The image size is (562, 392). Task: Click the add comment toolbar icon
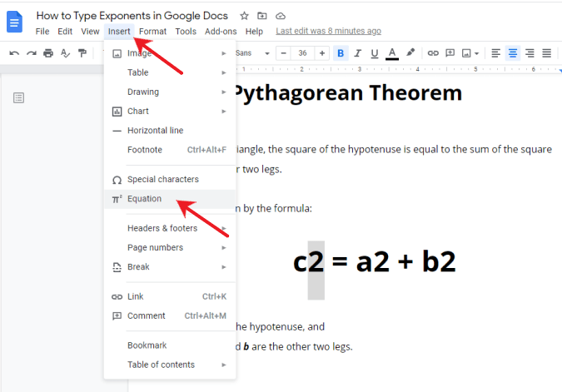[x=450, y=53]
